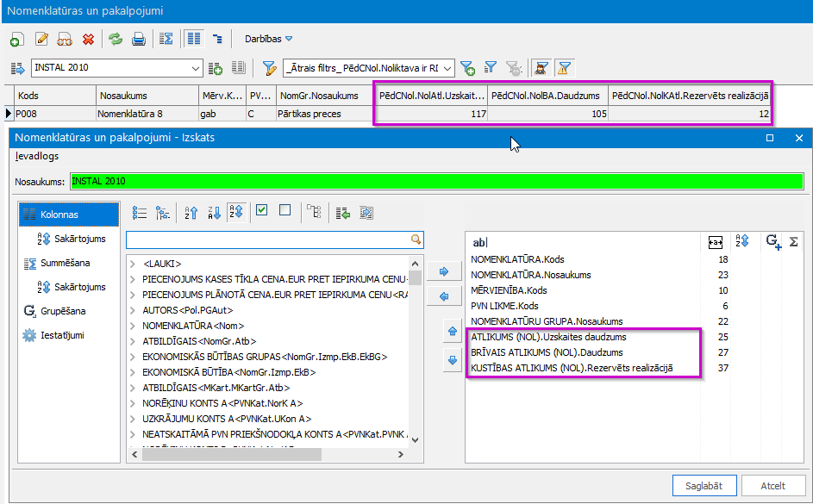The image size is (813, 504).
Task: Click the edit filter funnel with pencil icon
Action: 269,68
